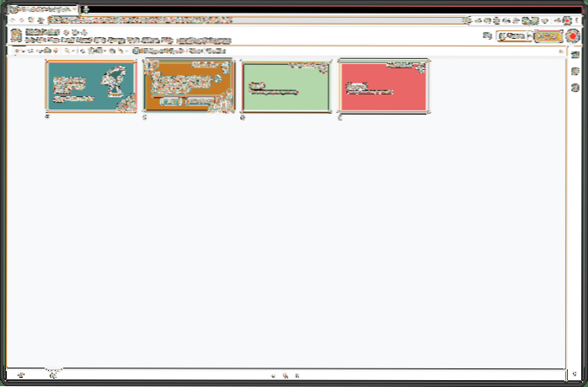Open the account avatar at top right
Screen dimensions: 588x387
point(573,36)
